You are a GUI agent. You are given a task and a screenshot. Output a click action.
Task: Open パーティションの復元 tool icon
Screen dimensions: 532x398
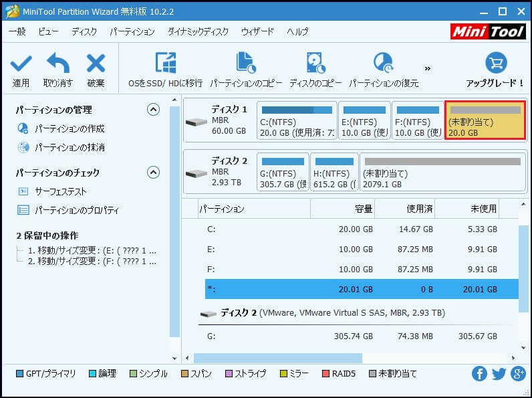coord(384,62)
